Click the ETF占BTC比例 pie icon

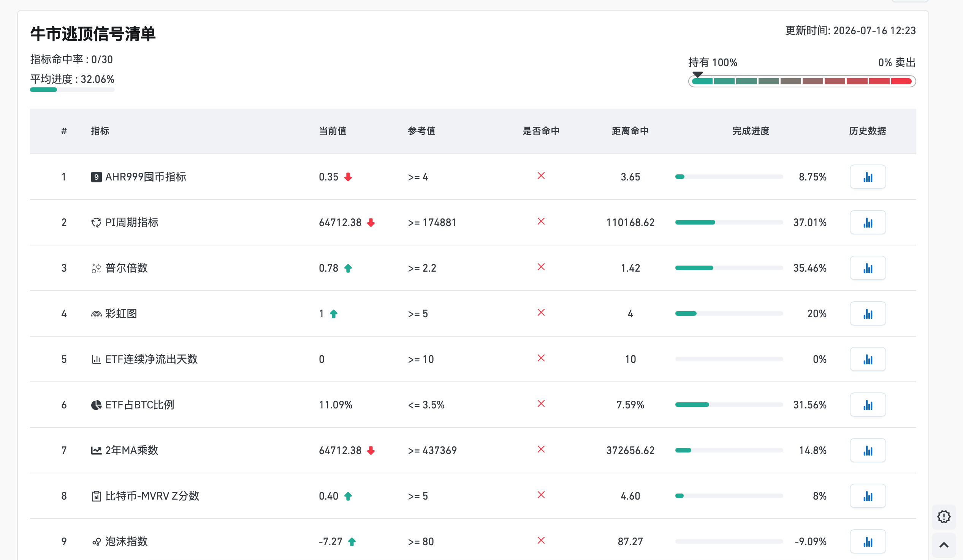point(96,405)
